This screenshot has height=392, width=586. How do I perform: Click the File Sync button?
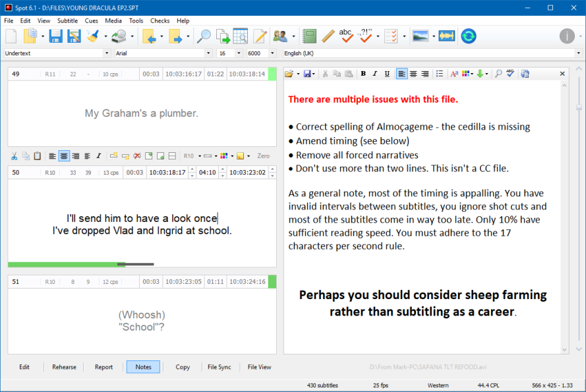tap(219, 367)
